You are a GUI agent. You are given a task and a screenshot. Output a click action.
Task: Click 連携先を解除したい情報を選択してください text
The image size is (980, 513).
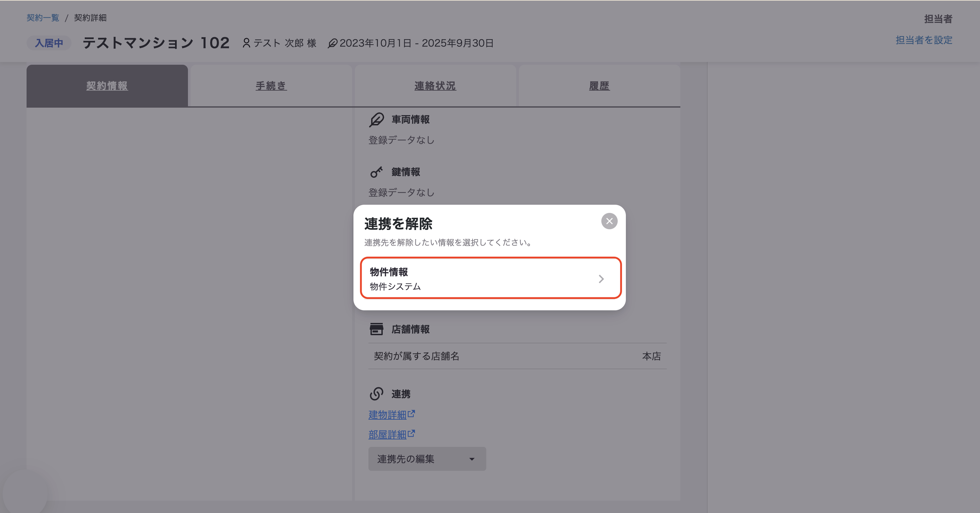pos(449,243)
